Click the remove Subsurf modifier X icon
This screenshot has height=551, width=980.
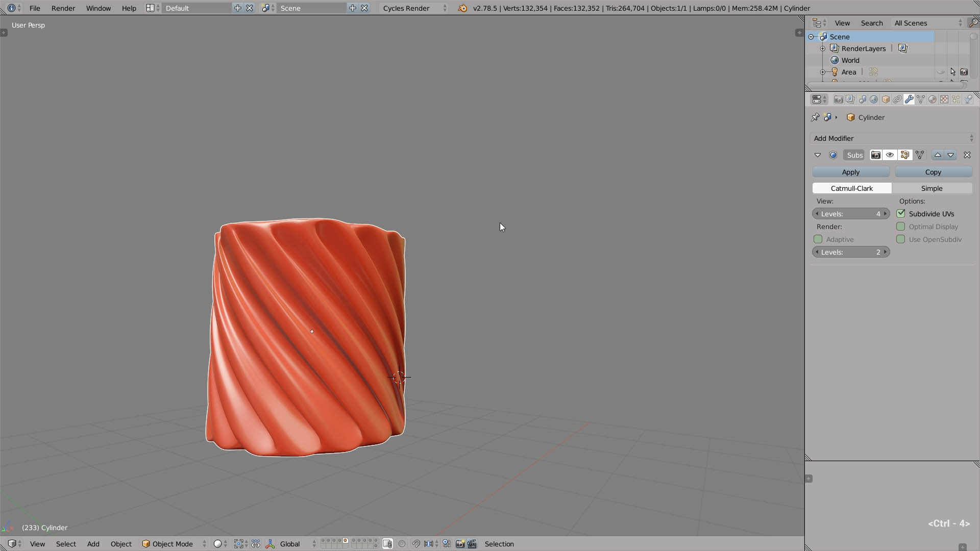(x=967, y=155)
